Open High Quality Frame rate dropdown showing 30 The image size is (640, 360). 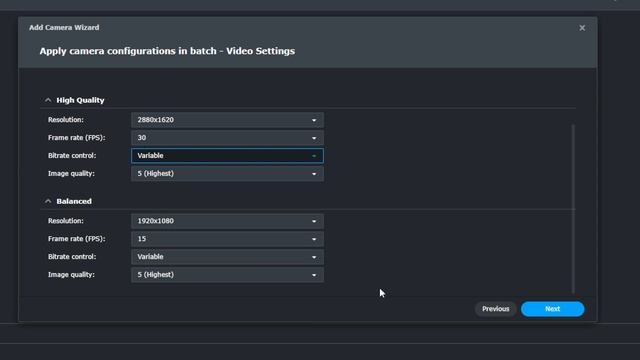point(227,138)
